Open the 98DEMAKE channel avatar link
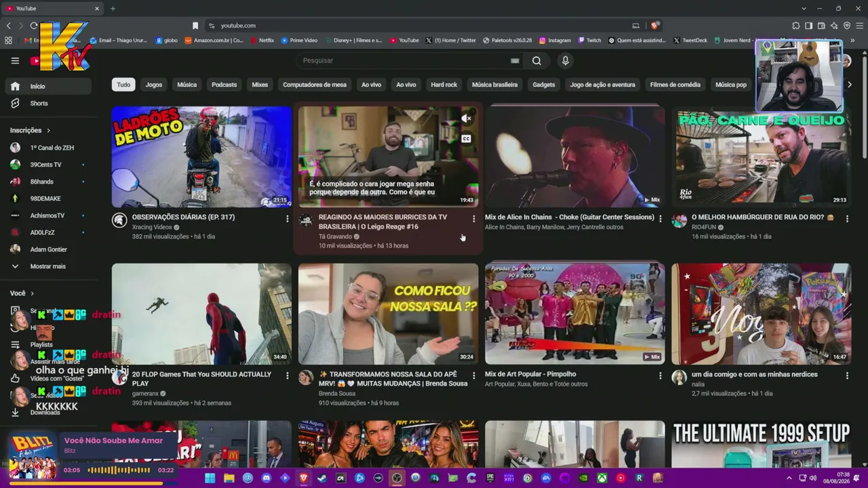Viewport: 868px width, 488px height. coord(15,199)
